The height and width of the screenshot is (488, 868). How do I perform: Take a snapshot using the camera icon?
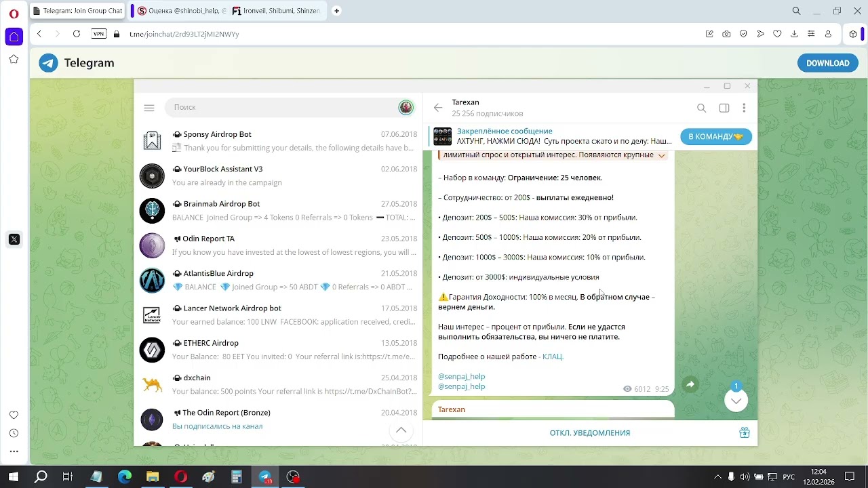click(726, 34)
